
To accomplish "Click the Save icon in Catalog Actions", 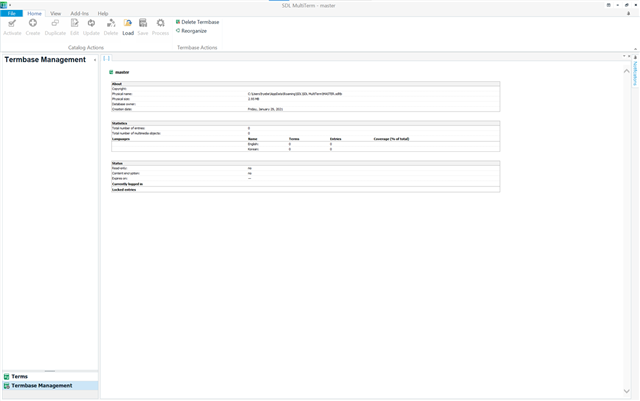I will (143, 23).
